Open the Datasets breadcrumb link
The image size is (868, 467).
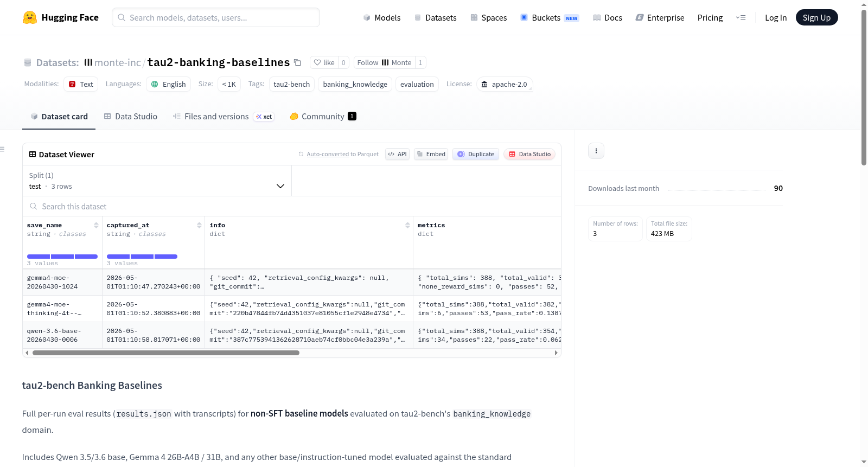point(58,62)
